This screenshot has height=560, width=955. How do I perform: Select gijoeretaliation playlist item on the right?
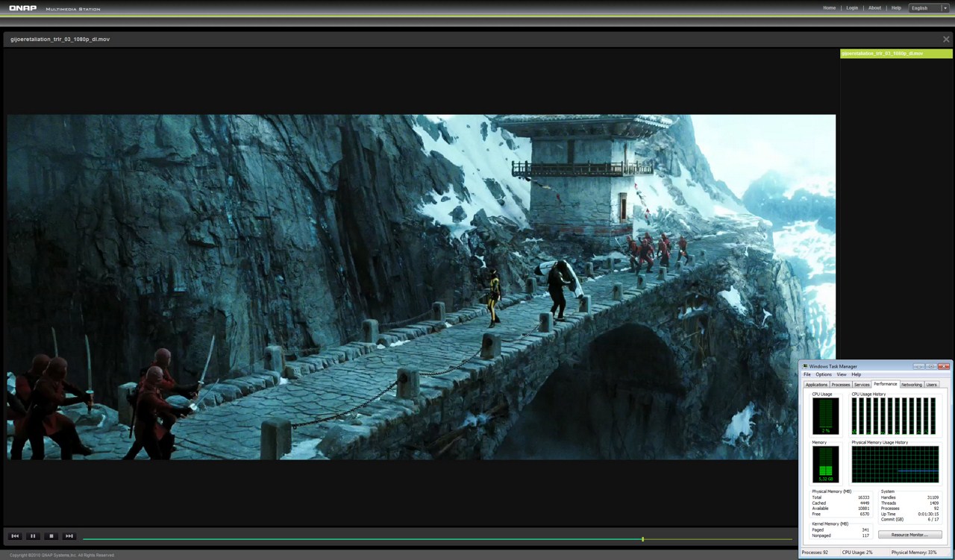point(896,54)
